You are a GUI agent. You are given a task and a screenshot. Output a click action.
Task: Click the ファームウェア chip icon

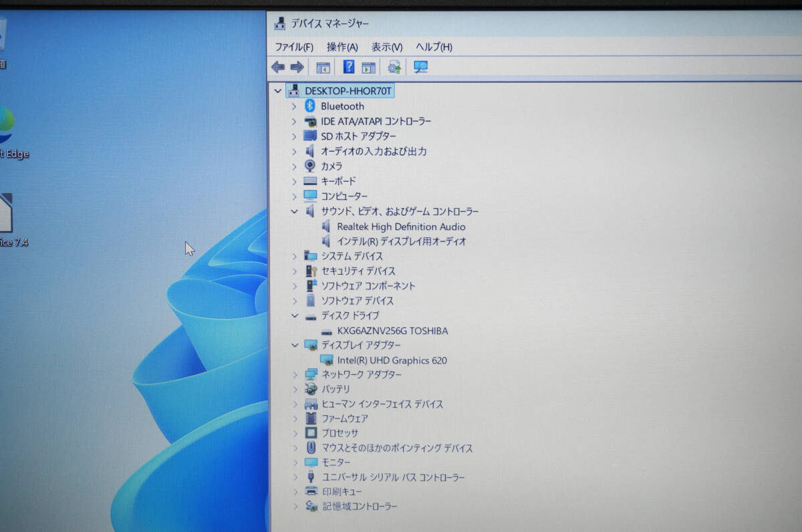coord(311,418)
